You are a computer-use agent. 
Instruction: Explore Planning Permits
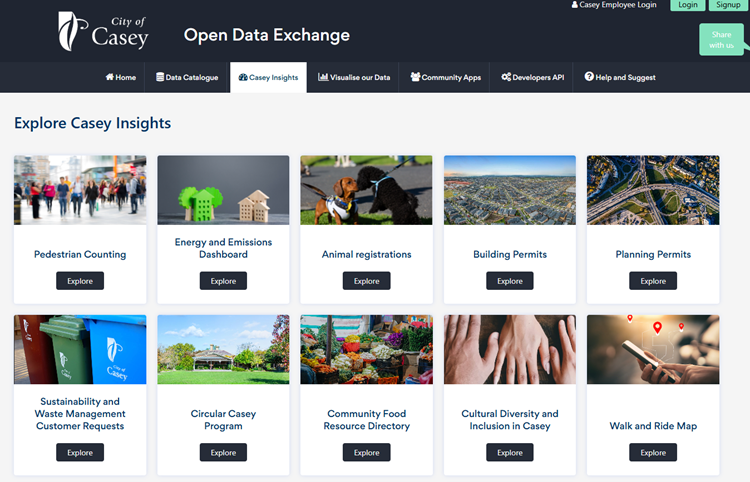[x=653, y=281]
